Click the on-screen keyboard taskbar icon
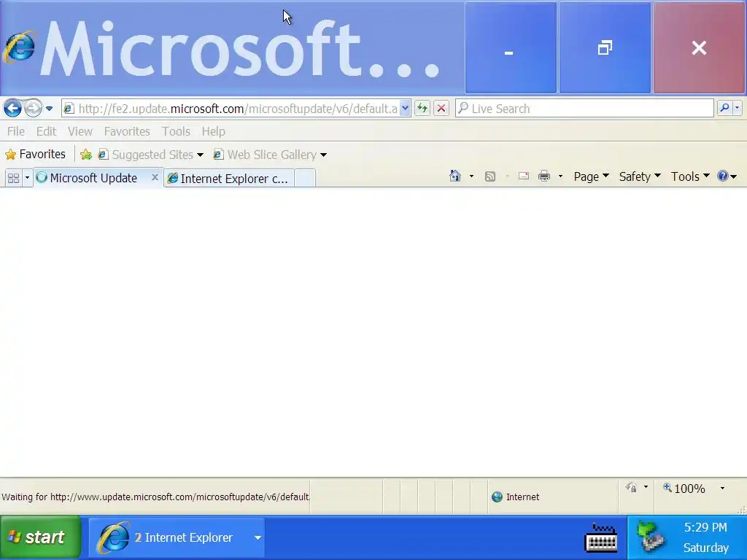The width and height of the screenshot is (747, 560). click(x=601, y=537)
